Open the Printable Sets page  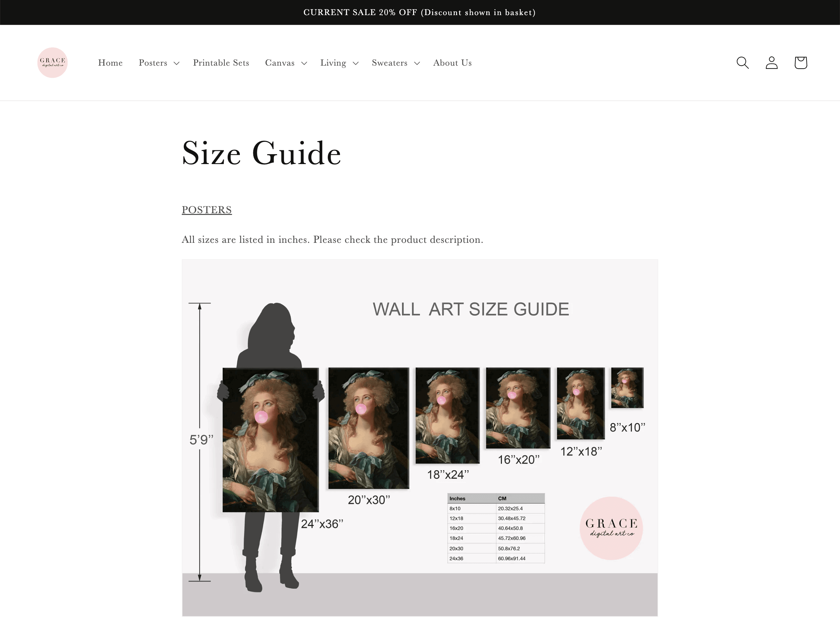(221, 63)
